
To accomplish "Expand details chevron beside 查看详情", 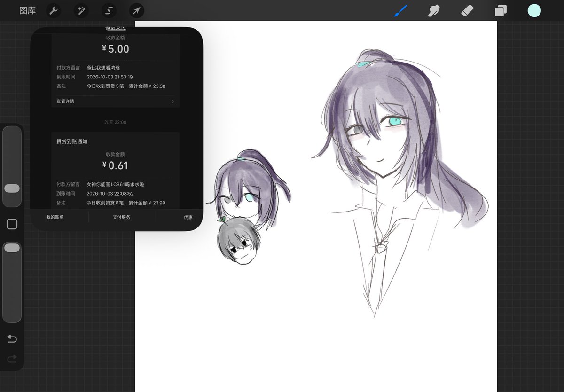I will (172, 102).
